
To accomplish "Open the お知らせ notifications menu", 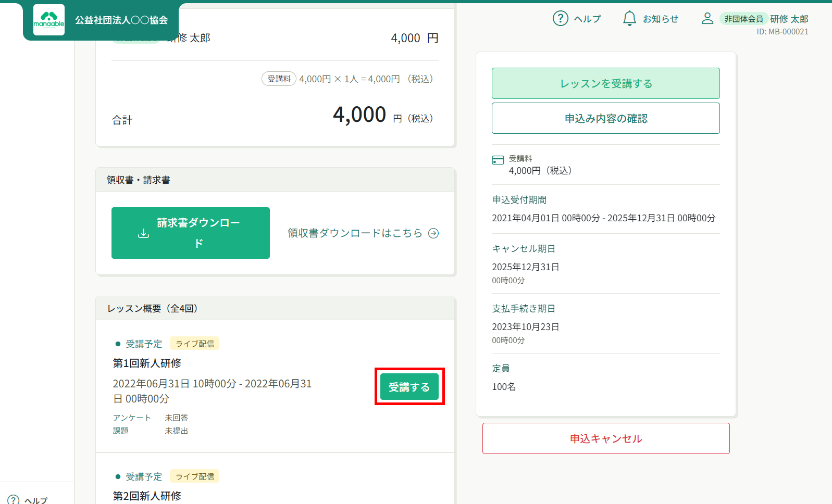I will pos(660,19).
